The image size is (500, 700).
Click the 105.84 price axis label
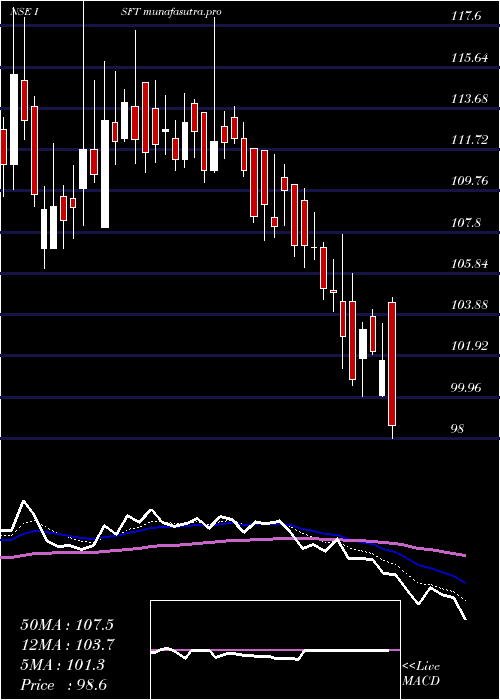pos(470,264)
